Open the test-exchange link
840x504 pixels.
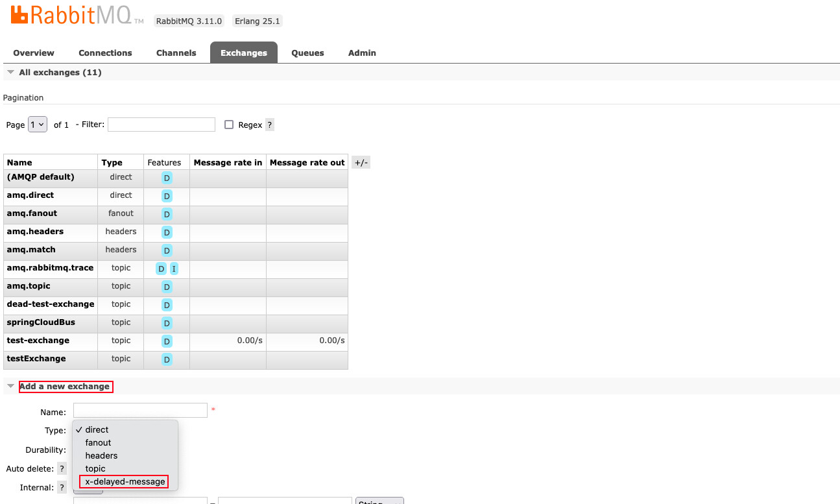[38, 341]
